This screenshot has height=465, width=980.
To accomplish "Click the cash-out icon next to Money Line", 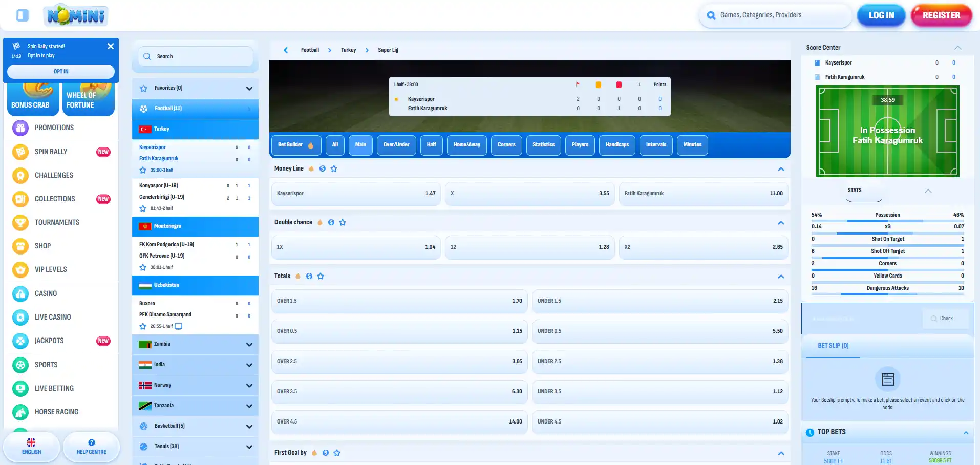I will pos(323,168).
